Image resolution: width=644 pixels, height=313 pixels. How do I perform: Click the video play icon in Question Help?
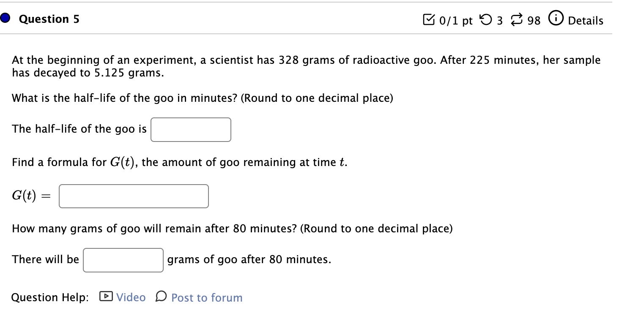tap(105, 297)
